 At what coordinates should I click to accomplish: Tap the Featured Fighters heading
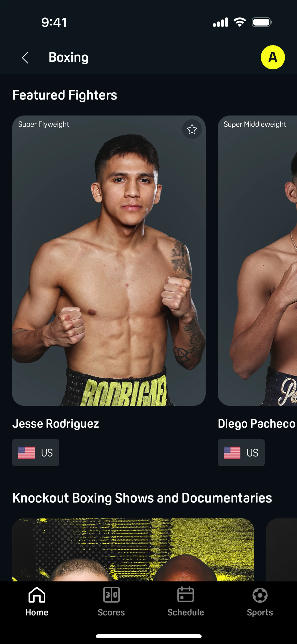pyautogui.click(x=65, y=95)
